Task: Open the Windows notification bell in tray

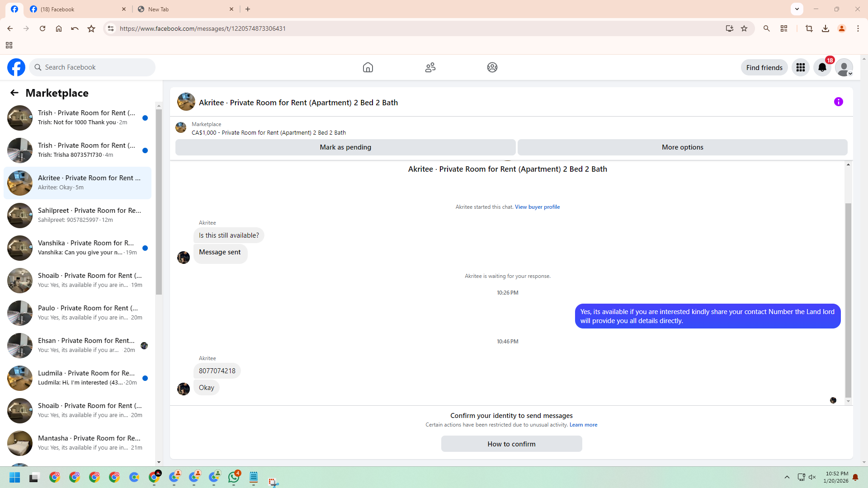Action: (855, 477)
